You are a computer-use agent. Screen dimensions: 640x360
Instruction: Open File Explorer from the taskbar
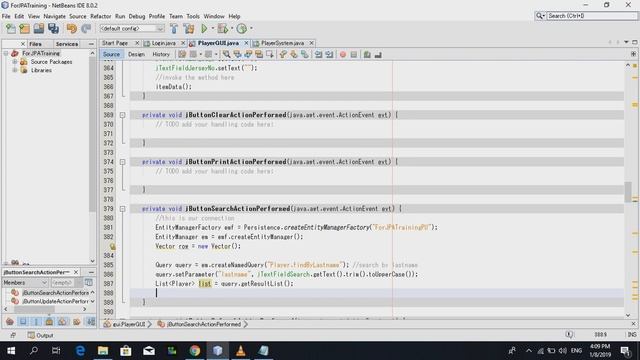[x=103, y=351]
